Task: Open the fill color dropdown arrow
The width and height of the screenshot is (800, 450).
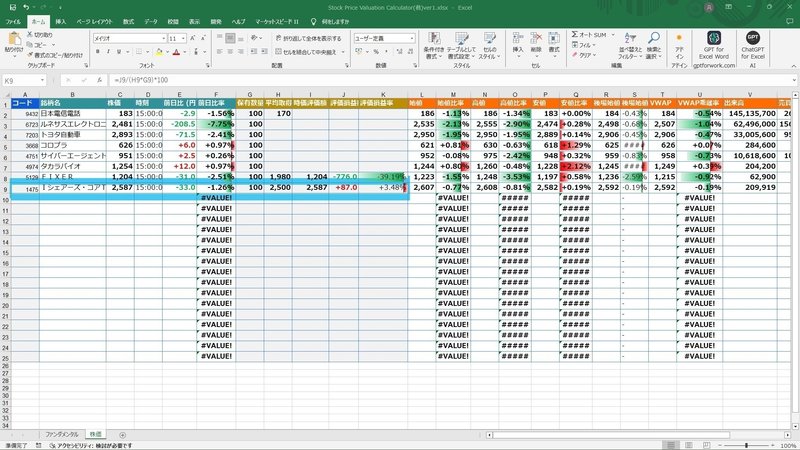Action: [167, 52]
